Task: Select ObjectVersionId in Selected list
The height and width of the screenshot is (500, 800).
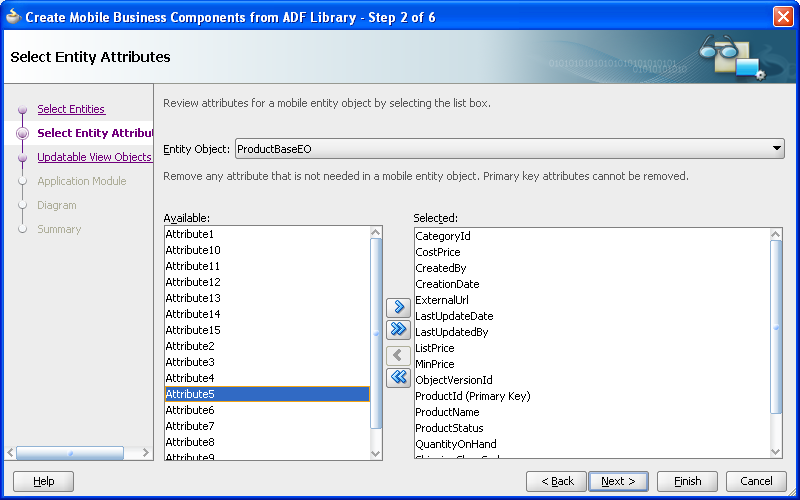Action: click(x=592, y=380)
